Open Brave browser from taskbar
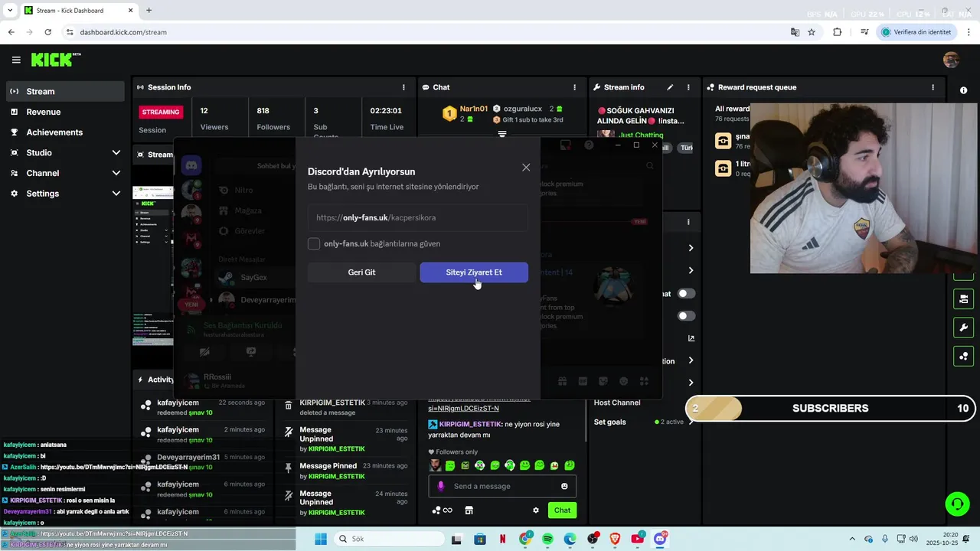Image resolution: width=980 pixels, height=551 pixels. [615, 539]
